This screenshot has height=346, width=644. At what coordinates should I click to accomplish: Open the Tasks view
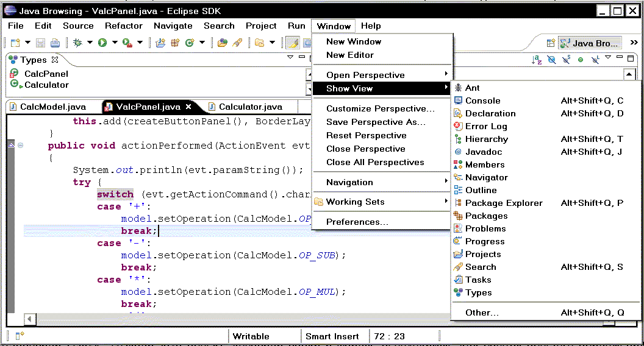546,280
